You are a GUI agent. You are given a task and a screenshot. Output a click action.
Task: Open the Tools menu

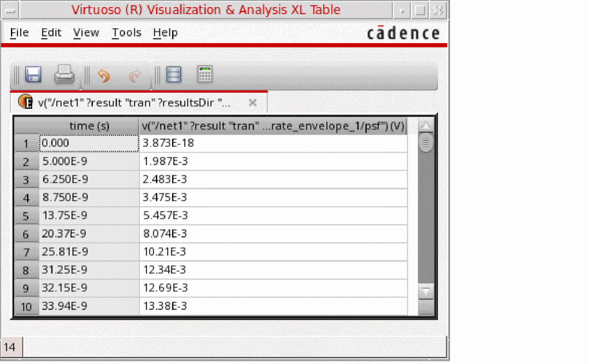126,33
